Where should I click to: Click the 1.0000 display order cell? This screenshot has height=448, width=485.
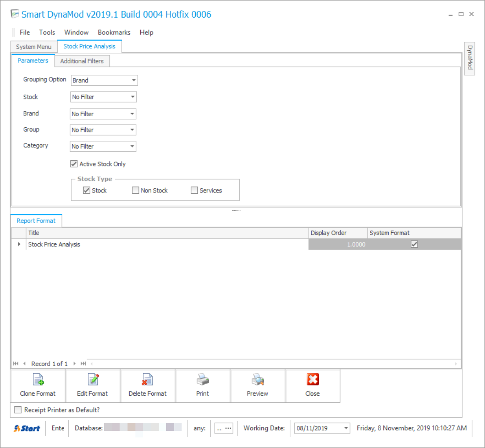[x=338, y=244]
